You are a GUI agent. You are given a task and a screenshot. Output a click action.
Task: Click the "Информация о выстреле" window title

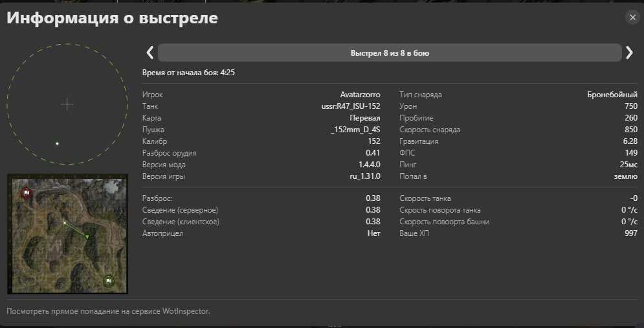(112, 18)
